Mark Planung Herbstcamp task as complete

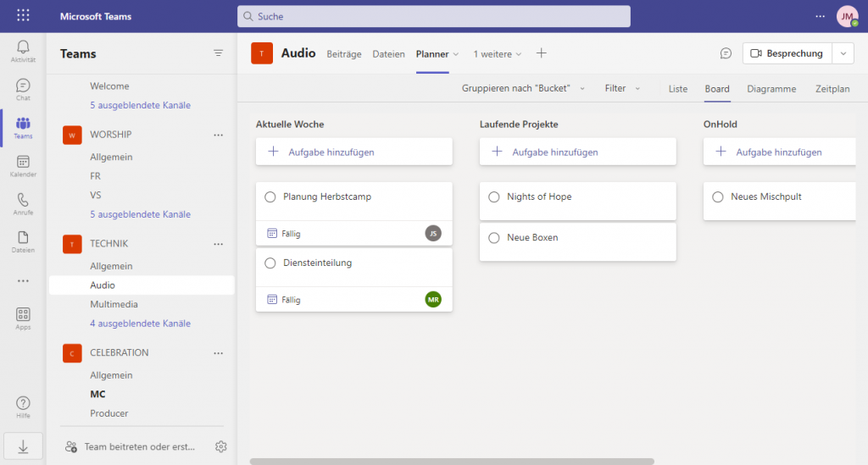coord(270,197)
